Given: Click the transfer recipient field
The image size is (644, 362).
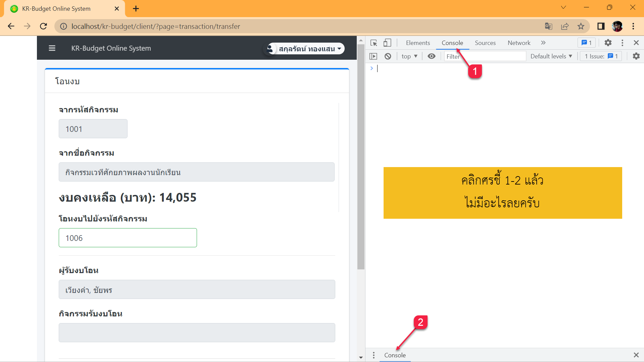Looking at the screenshot, I should coord(197,290).
